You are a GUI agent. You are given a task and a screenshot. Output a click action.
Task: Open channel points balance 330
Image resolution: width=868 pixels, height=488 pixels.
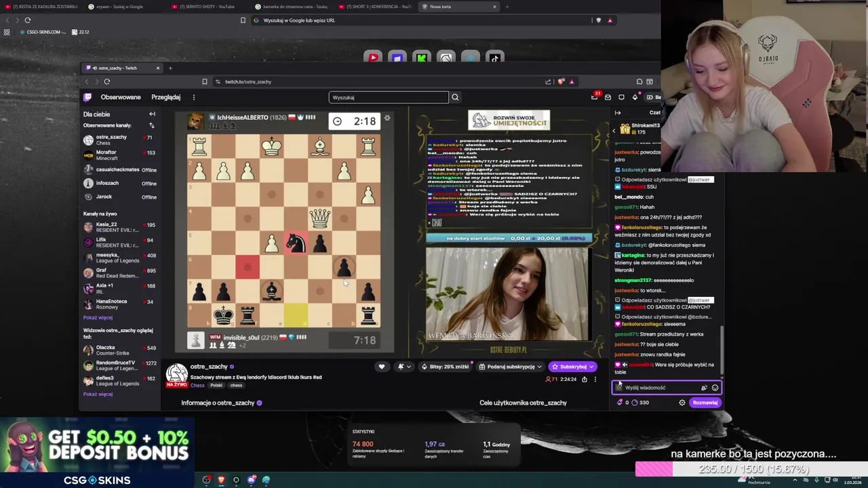point(640,403)
